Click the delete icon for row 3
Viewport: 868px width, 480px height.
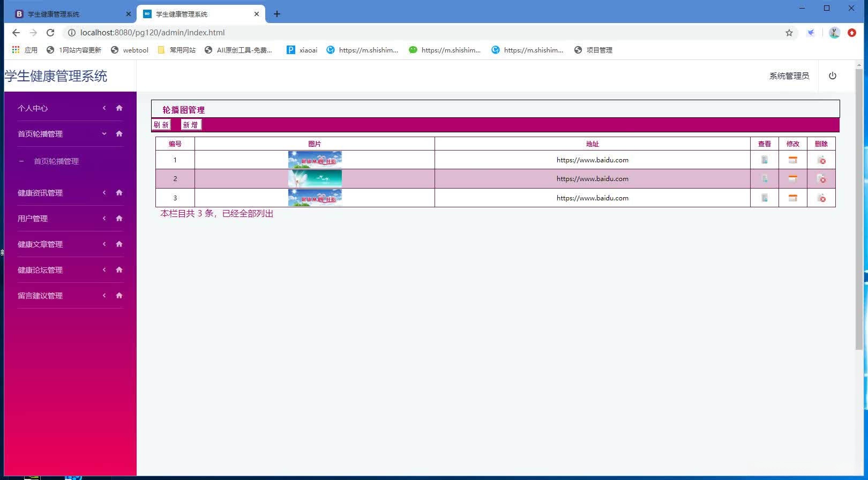pyautogui.click(x=821, y=198)
